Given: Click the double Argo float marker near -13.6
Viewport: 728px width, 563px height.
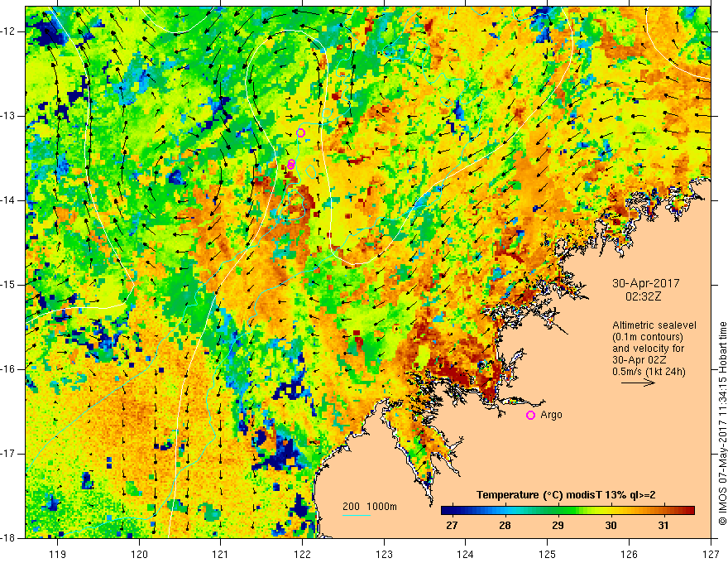Looking at the screenshot, I should point(291,165).
